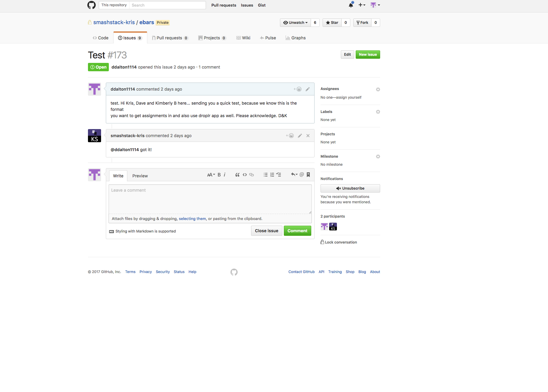Add a bulleted list

[x=266, y=175]
